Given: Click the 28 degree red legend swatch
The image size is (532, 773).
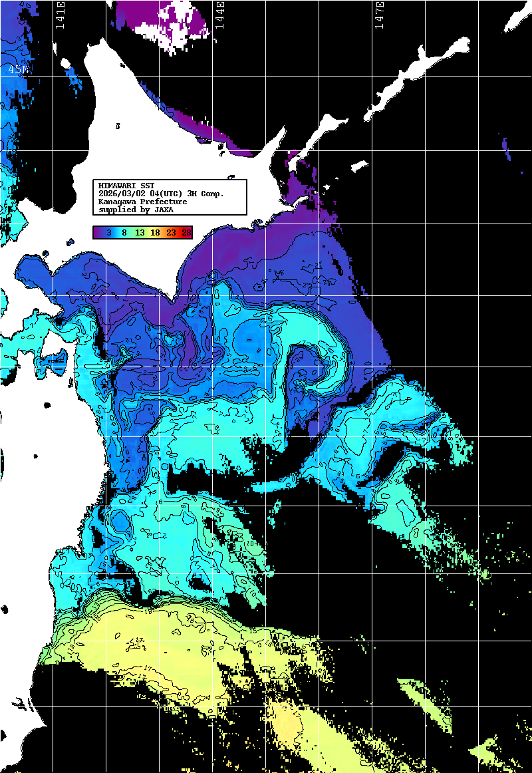Looking at the screenshot, I should (x=186, y=233).
